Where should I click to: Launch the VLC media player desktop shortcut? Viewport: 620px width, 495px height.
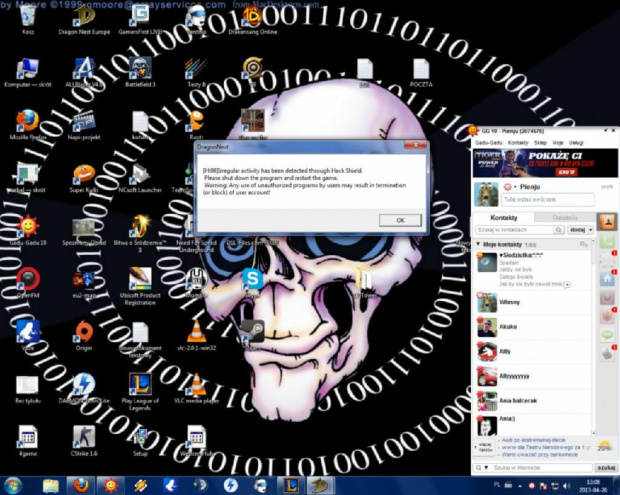coord(197,388)
